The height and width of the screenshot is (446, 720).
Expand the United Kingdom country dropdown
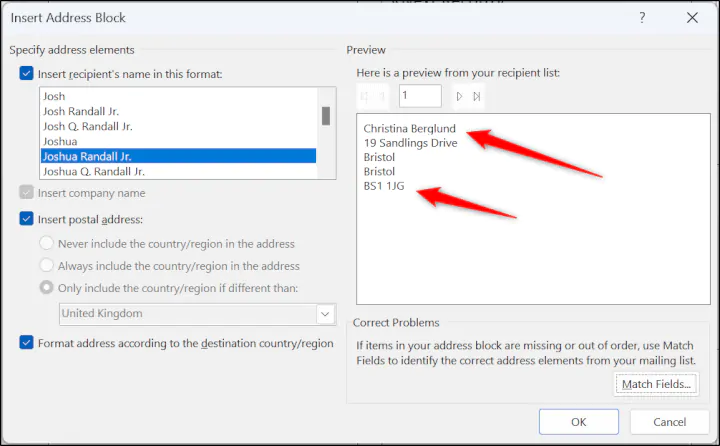(x=325, y=314)
